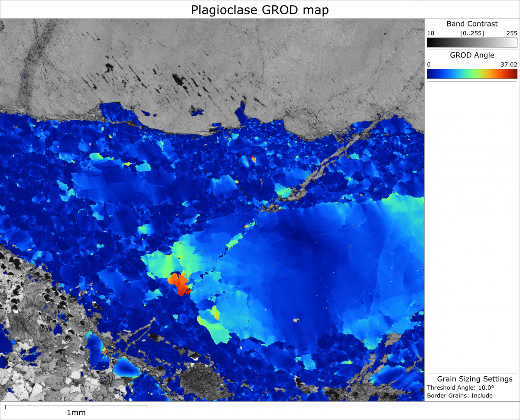The width and height of the screenshot is (520, 420).
Task: Click the "Threshold Angle: 10.0°" setting
Action: [461, 388]
